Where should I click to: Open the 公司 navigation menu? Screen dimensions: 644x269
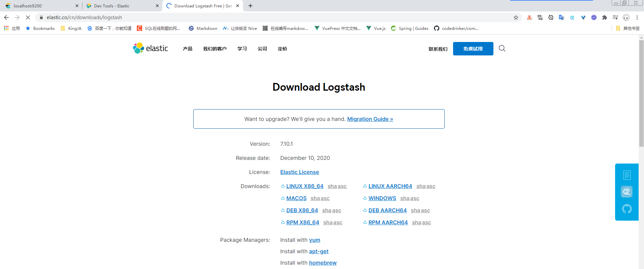pyautogui.click(x=262, y=49)
